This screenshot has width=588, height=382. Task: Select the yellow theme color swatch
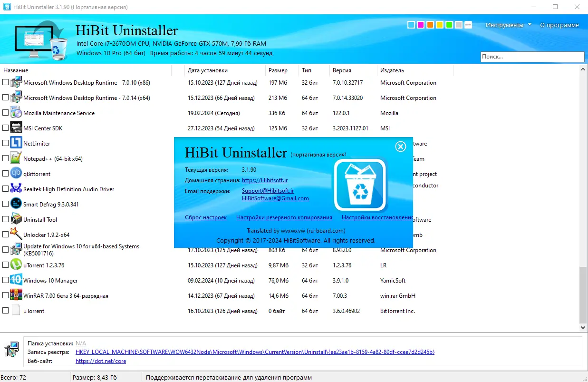440,25
